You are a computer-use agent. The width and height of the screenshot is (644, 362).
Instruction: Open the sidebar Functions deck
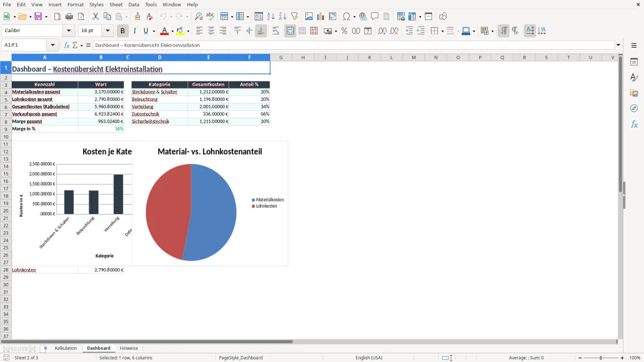(x=634, y=124)
